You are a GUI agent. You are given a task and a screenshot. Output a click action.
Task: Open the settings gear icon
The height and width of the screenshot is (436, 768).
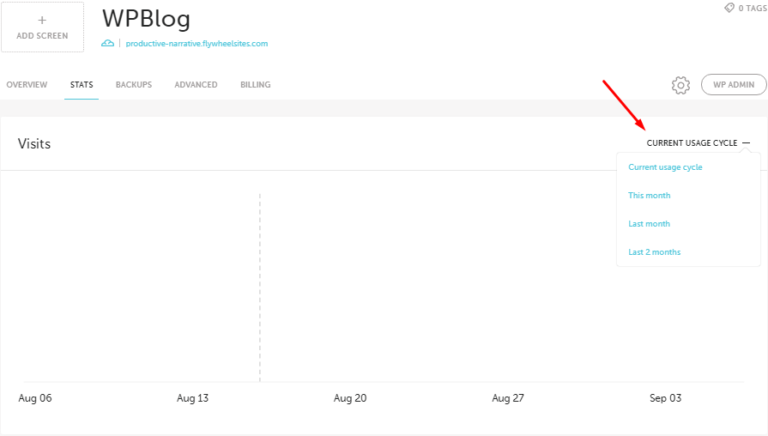click(680, 85)
